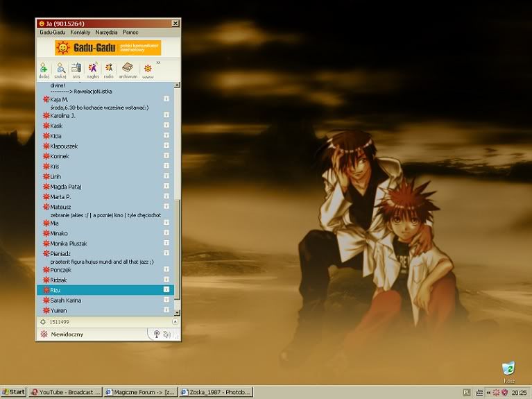This screenshot has width=532, height=399.
Task: Click the sms toolbar icon
Action: click(x=76, y=70)
